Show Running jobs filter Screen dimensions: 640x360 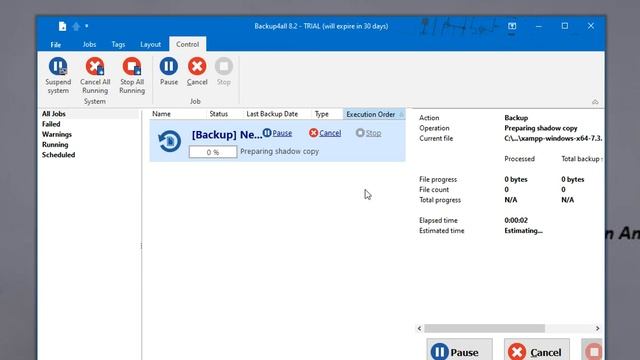pos(55,144)
